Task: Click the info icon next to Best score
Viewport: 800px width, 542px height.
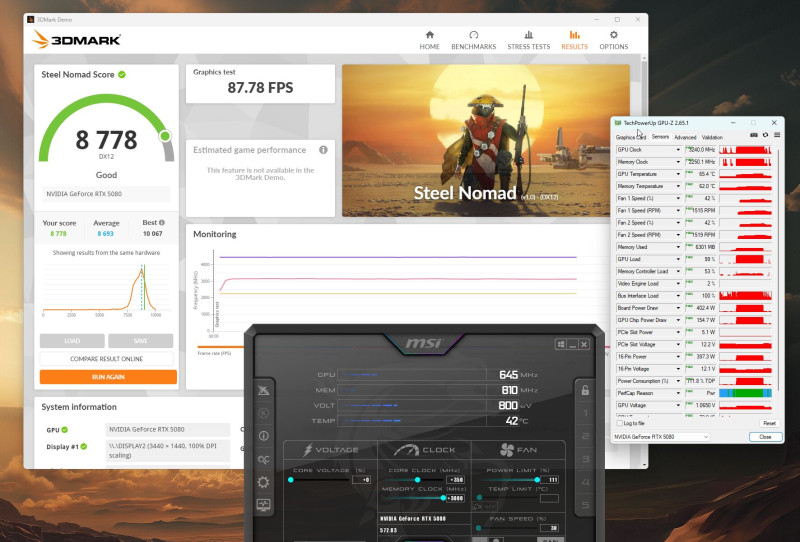Action: (162, 223)
